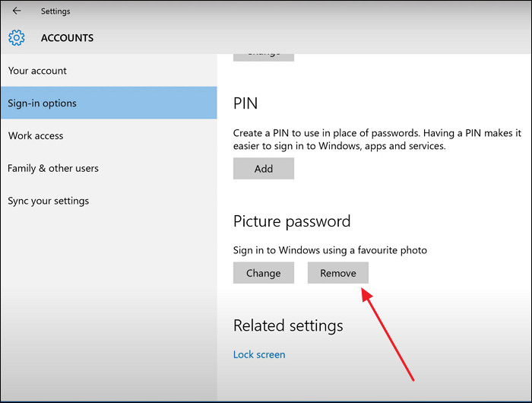The image size is (532, 403).
Task: Select Sign-in options in the sidebar
Action: [43, 103]
